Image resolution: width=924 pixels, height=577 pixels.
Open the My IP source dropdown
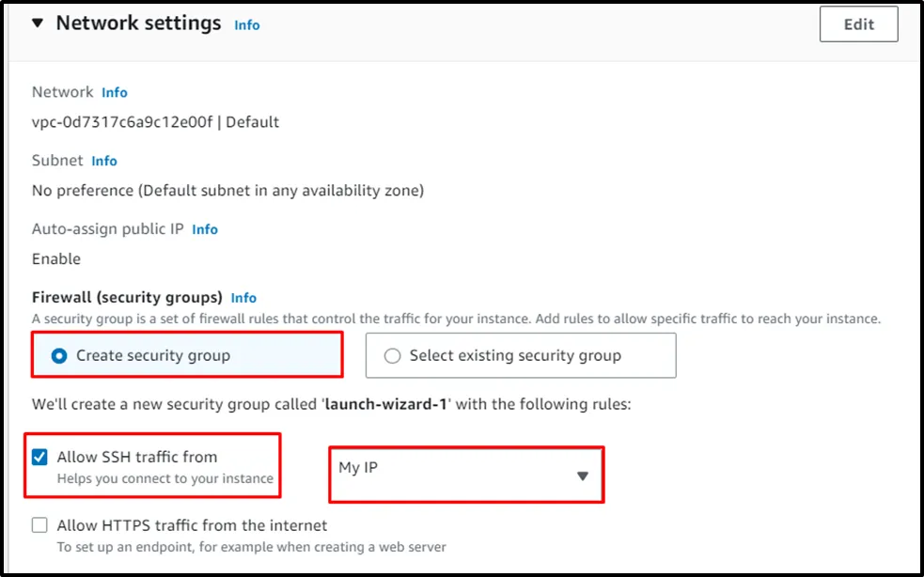pos(451,468)
